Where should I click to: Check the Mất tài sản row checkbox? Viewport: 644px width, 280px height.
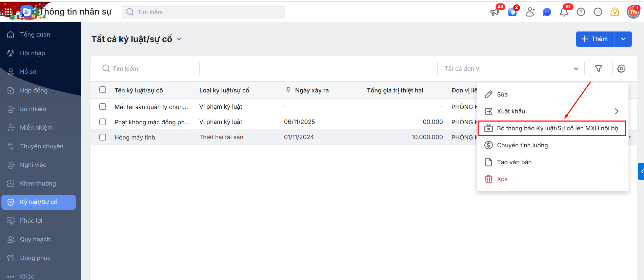103,107
